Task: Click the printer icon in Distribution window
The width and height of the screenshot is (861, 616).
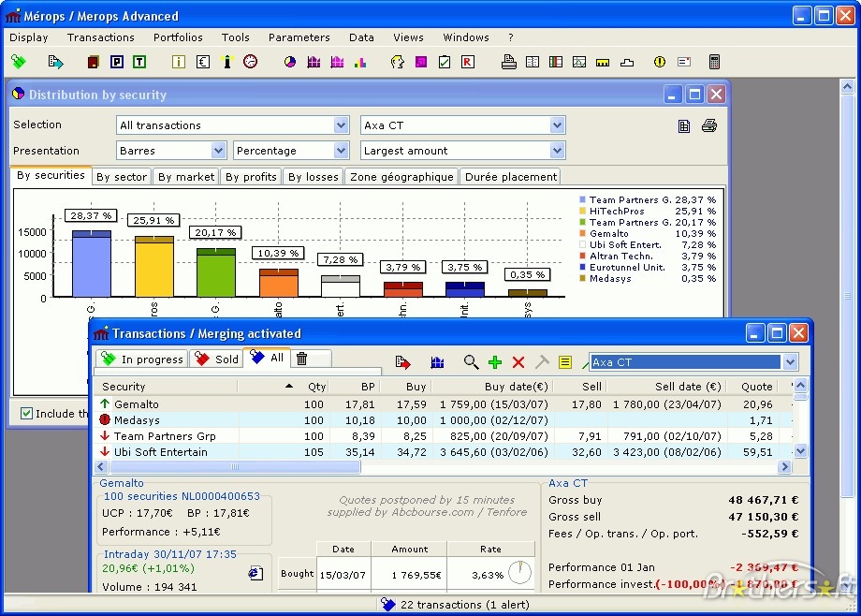Action: (x=709, y=126)
